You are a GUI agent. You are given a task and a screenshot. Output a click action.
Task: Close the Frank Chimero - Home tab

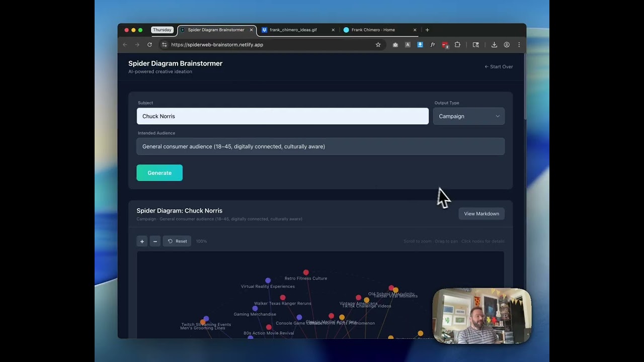tap(415, 30)
